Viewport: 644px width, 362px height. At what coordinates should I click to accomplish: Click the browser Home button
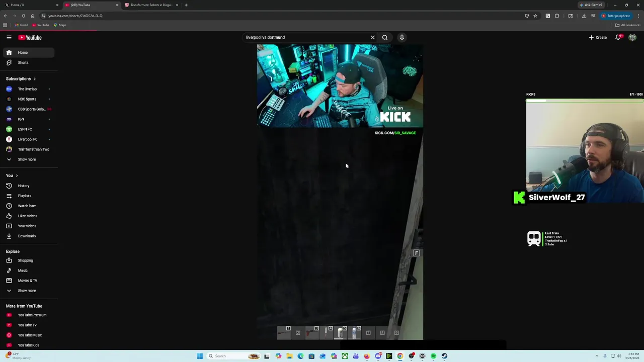coord(33,16)
